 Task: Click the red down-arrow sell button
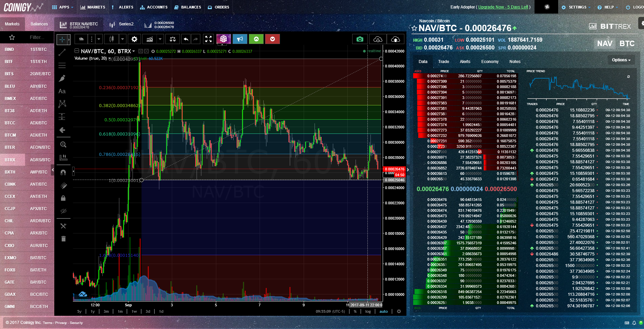coord(273,39)
